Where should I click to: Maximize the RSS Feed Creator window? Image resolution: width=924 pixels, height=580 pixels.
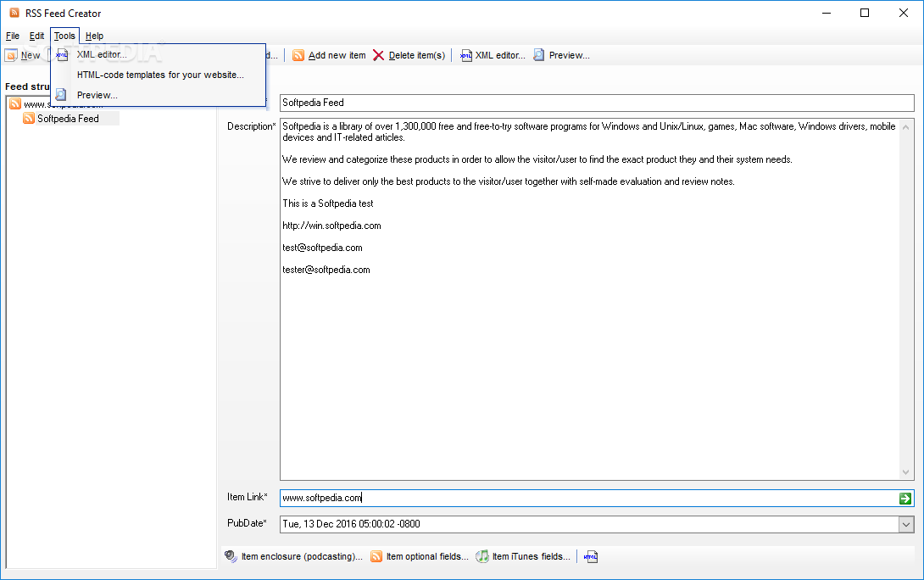[865, 13]
